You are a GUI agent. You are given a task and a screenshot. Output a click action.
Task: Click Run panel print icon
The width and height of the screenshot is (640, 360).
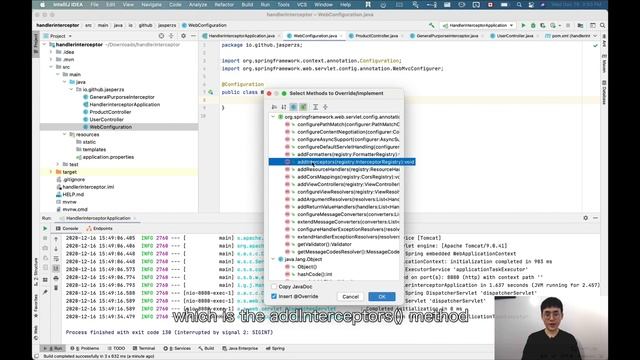tap(56, 278)
